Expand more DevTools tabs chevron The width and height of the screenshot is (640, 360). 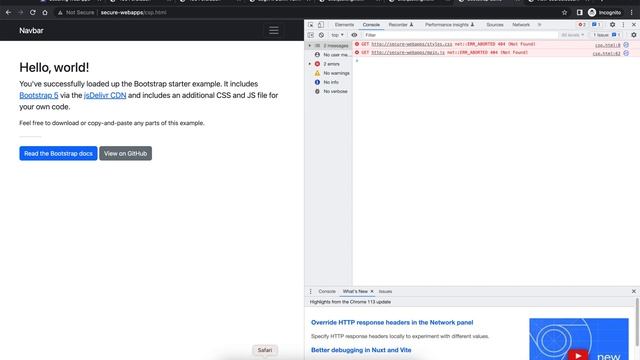click(539, 25)
